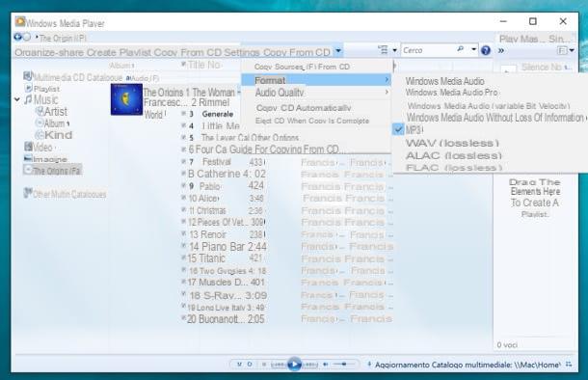Click the round blue Play button
Viewport: 588px width, 380px height.
point(294,364)
